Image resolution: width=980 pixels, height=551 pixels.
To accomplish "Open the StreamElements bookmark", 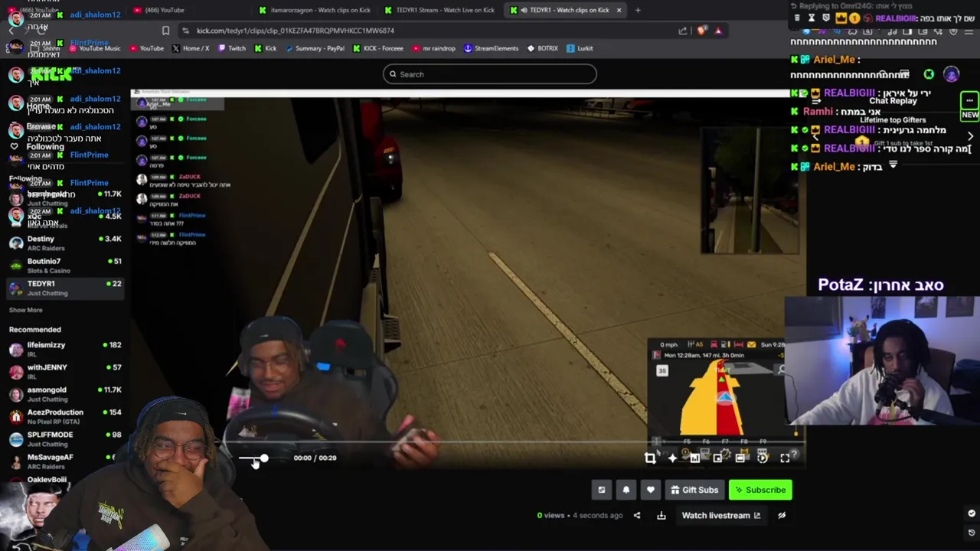I will point(492,48).
